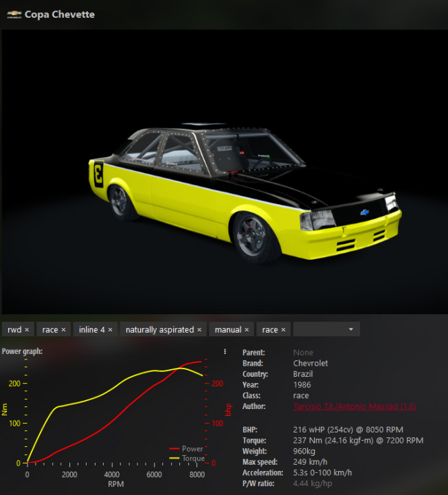
Task: Remove the inline 4 tag
Action: (110, 329)
